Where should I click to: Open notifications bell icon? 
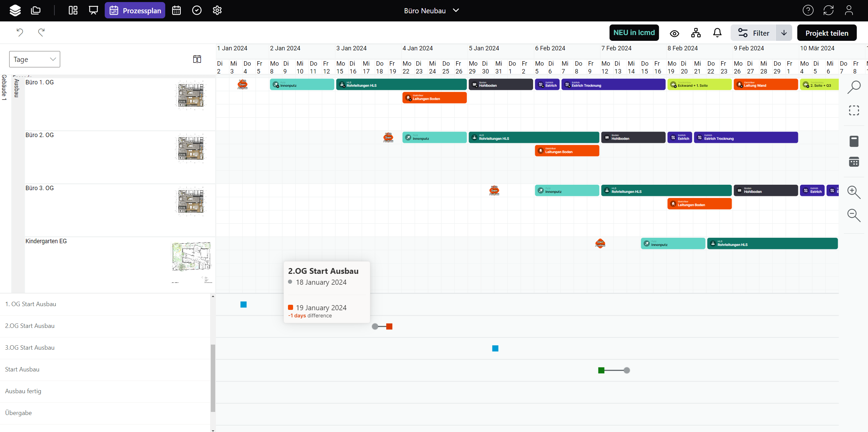717,33
